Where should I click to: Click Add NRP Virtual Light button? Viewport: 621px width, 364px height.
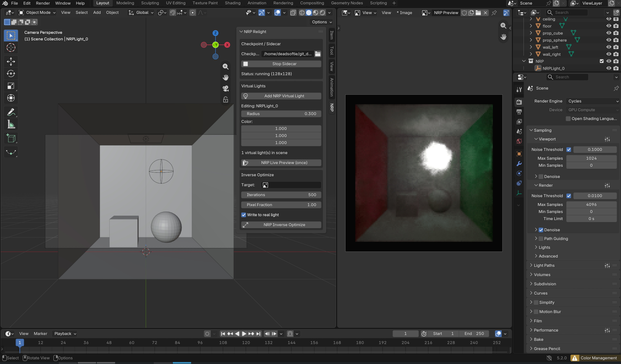click(x=281, y=96)
